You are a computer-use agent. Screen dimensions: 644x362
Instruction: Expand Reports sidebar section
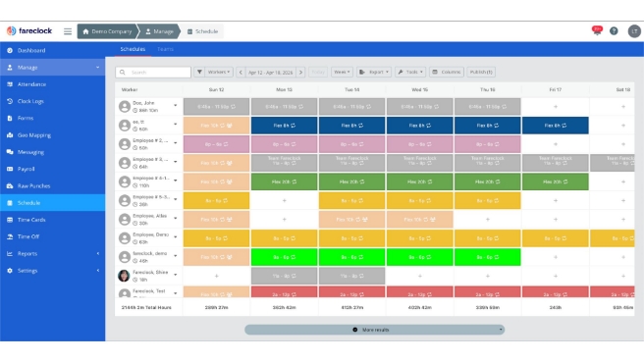53,254
